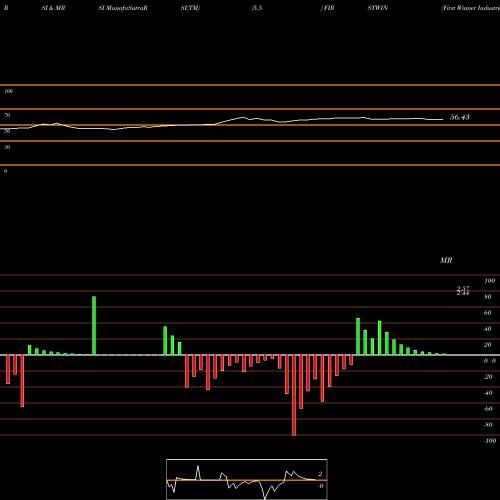Viewport: 500px width, 500px height.
Task: Click the 80 label on MR axis
Action: click(x=488, y=297)
